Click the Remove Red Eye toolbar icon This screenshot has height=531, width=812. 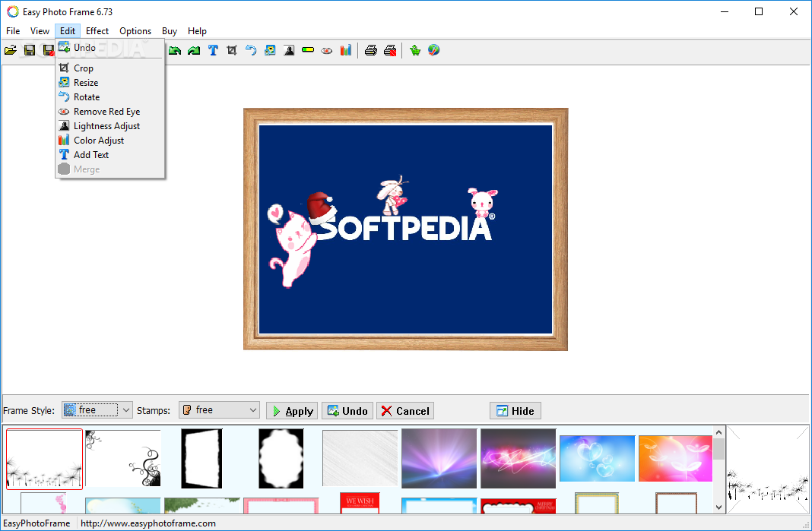click(x=327, y=50)
